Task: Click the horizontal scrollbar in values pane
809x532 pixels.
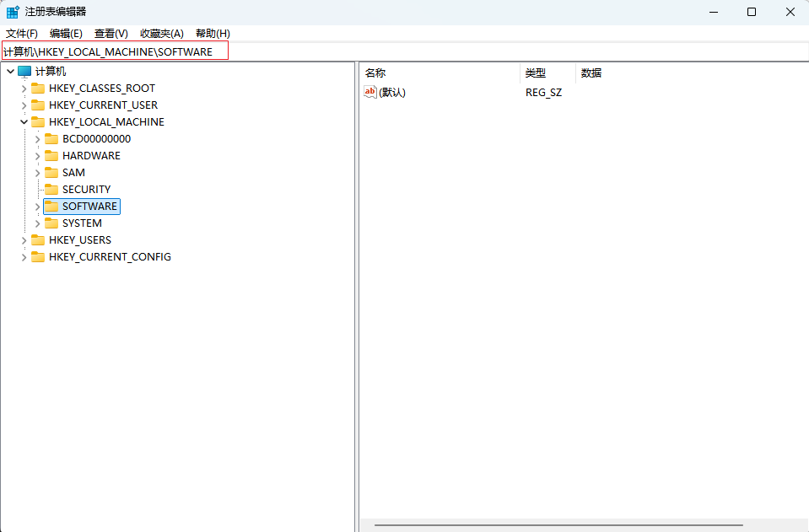Action: pyautogui.click(x=558, y=525)
